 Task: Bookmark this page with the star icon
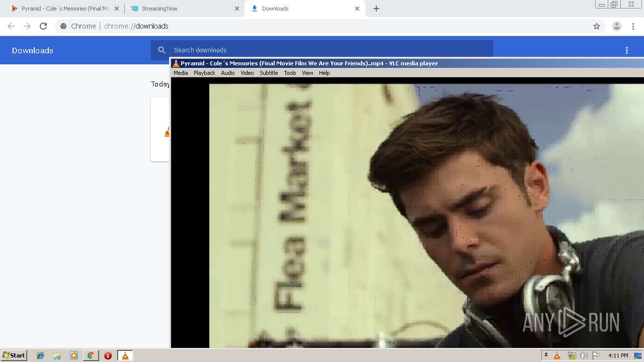tap(597, 26)
